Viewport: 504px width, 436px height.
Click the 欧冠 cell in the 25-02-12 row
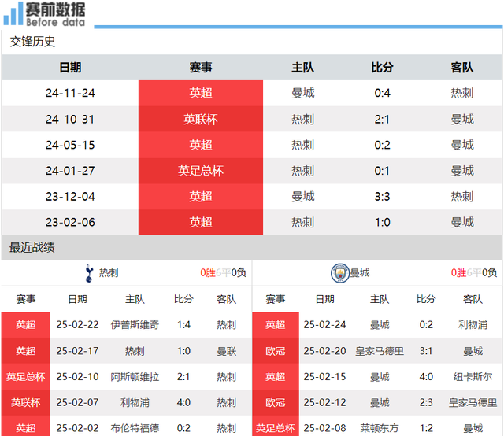(x=276, y=403)
